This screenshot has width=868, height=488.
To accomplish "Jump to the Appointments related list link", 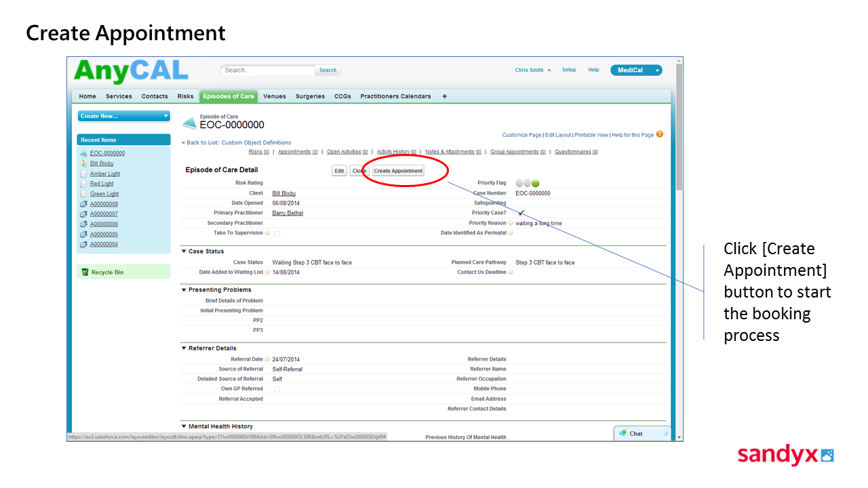I will coord(298,152).
